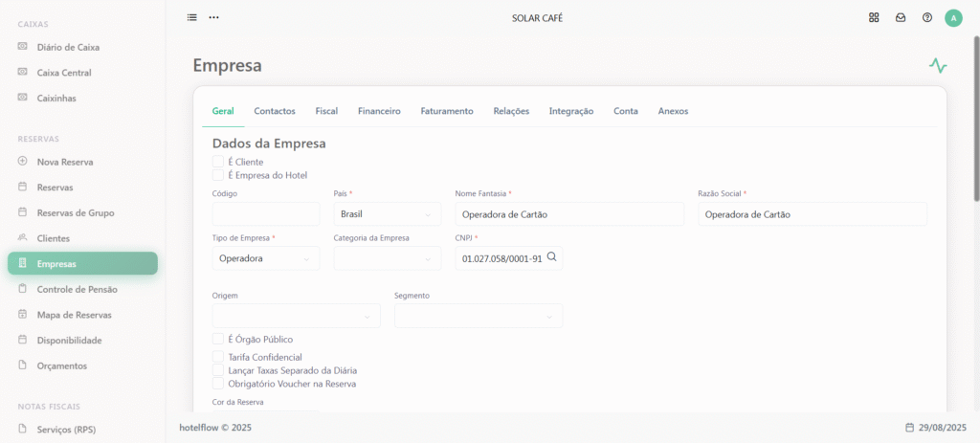Tick the É Órgão Público checkbox
The width and height of the screenshot is (980, 443).
[218, 339]
